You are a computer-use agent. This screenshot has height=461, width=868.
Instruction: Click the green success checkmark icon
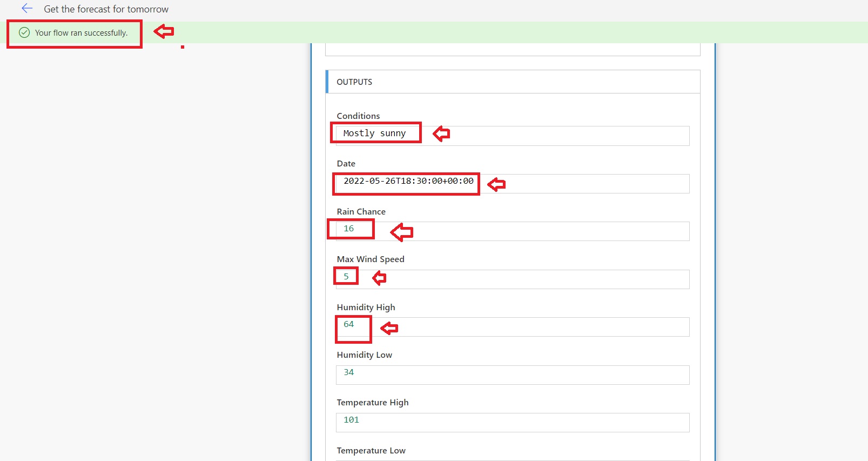(x=24, y=32)
